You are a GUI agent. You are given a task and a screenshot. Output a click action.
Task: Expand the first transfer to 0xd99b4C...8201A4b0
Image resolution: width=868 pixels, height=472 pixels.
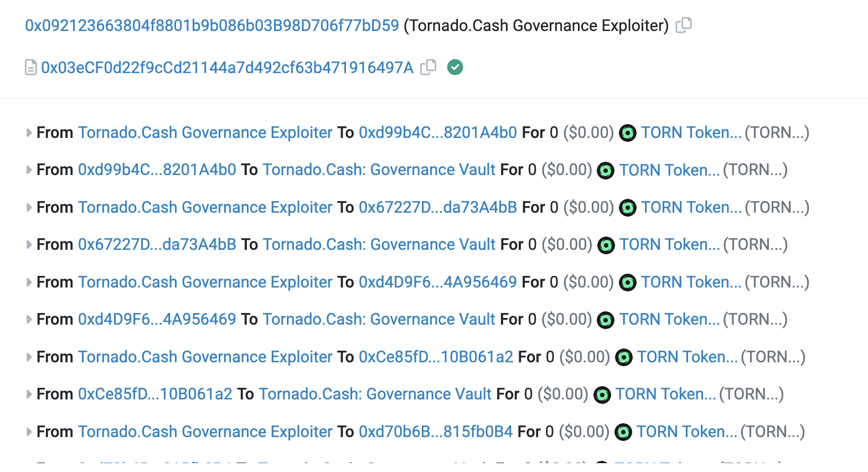29,133
